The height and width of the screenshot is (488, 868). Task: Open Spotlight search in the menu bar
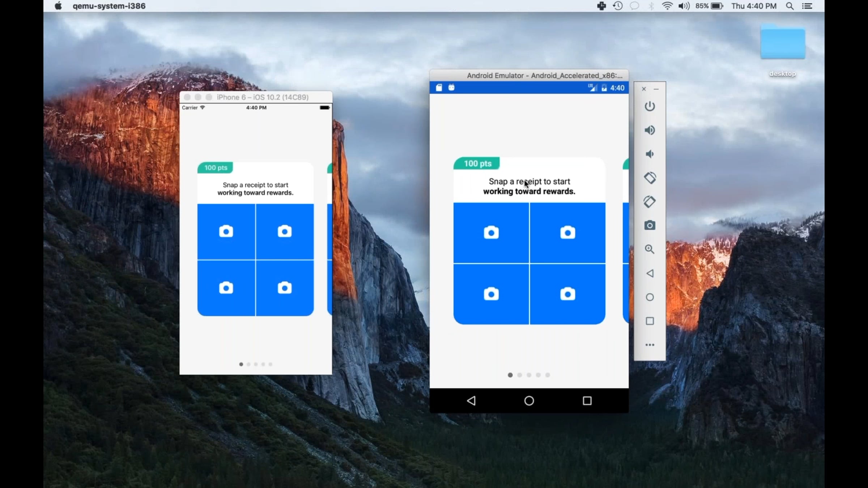[790, 6]
